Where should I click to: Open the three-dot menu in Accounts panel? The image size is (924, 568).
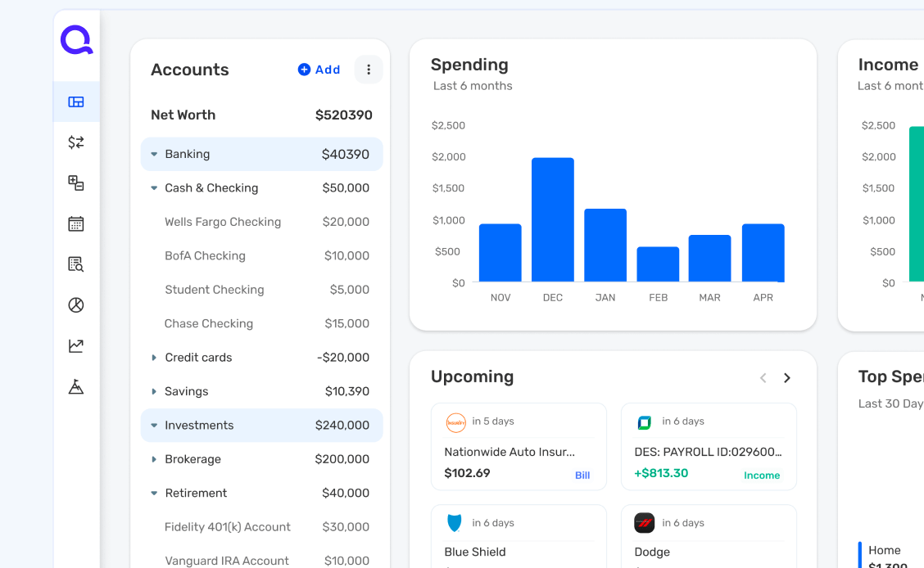[369, 69]
